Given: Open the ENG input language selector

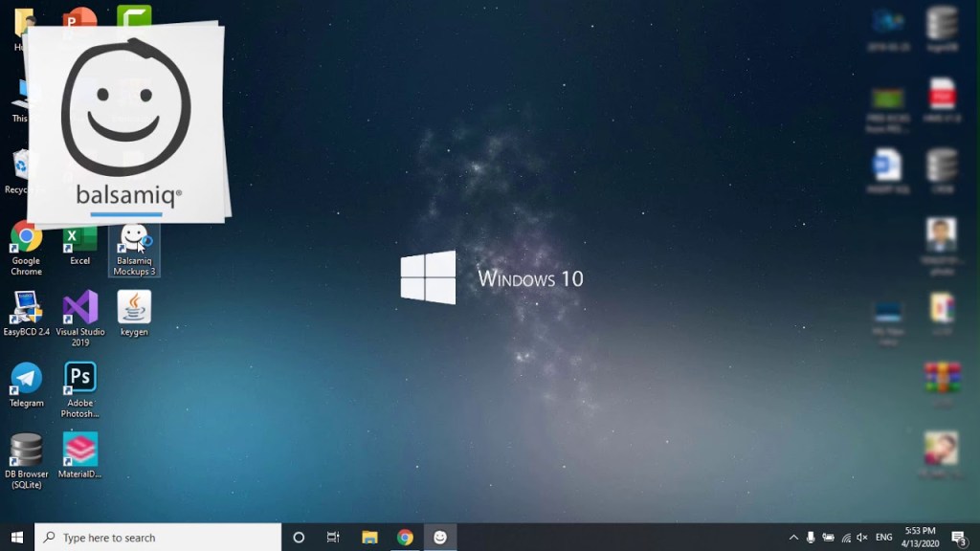Looking at the screenshot, I should point(884,538).
